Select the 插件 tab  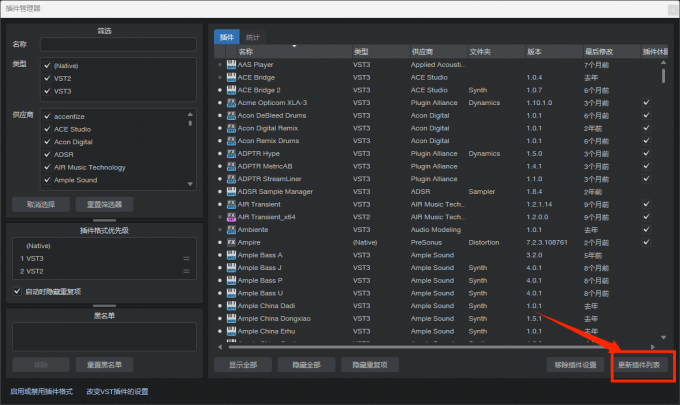tap(227, 37)
